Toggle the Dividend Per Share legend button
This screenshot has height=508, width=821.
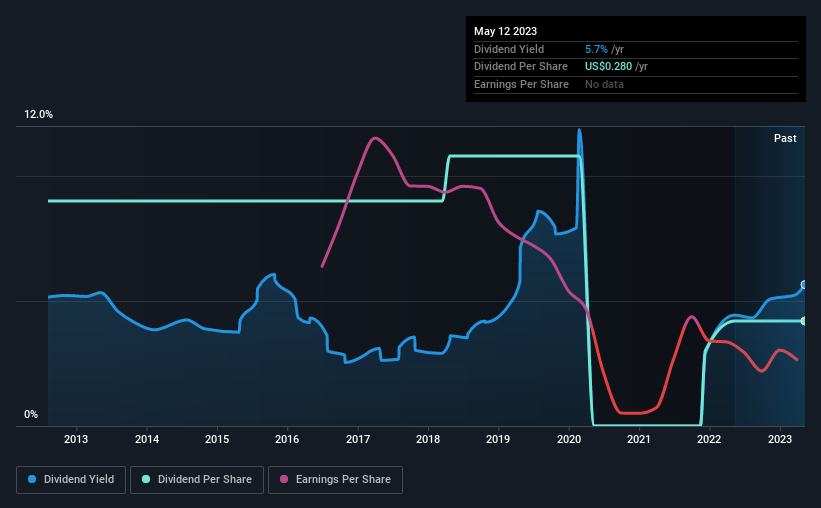point(197,480)
